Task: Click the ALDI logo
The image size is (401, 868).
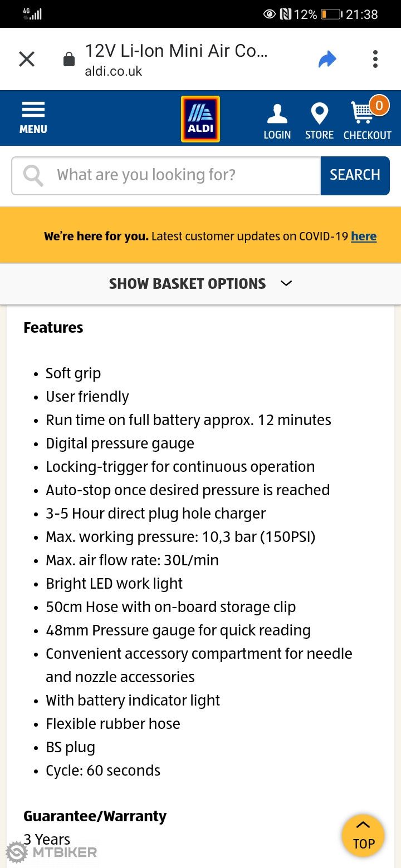Action: pos(200,118)
